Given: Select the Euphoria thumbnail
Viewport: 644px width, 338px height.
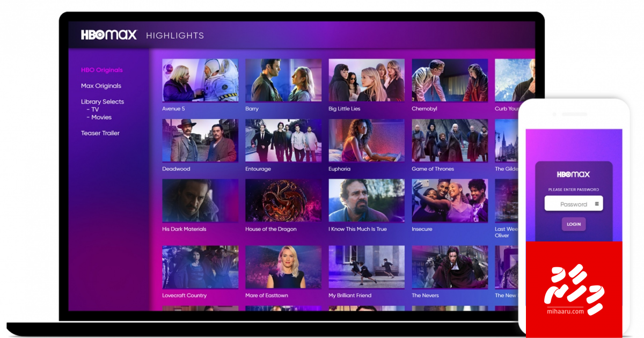Looking at the screenshot, I should (367, 141).
